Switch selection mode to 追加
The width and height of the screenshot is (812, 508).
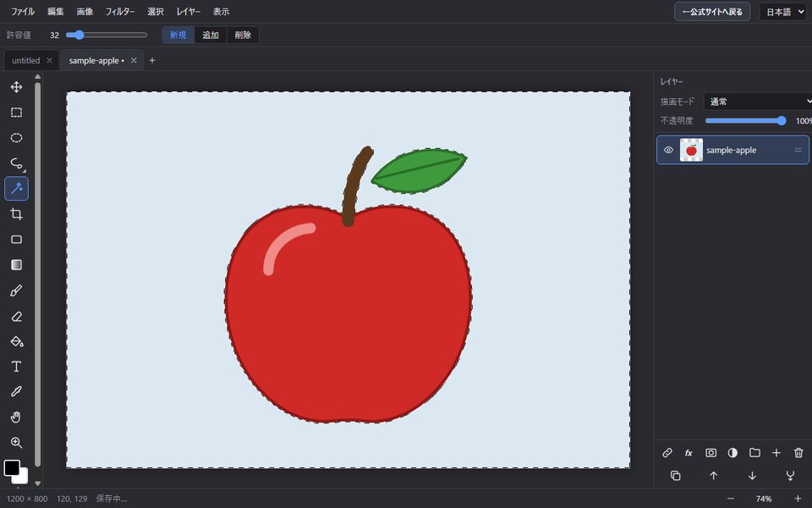(211, 35)
